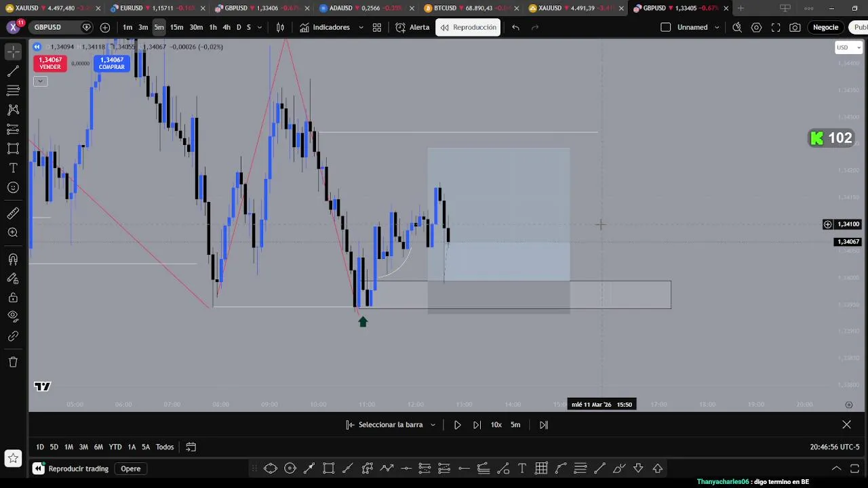
Task: Switch to the 1m timeframe
Action: pos(127,27)
